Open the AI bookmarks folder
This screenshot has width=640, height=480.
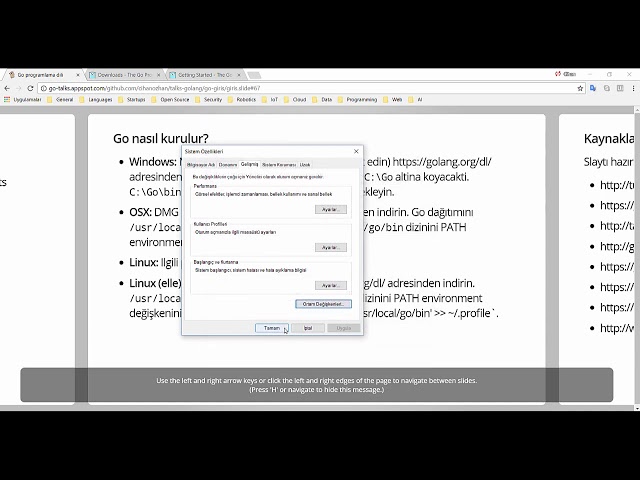[415, 100]
